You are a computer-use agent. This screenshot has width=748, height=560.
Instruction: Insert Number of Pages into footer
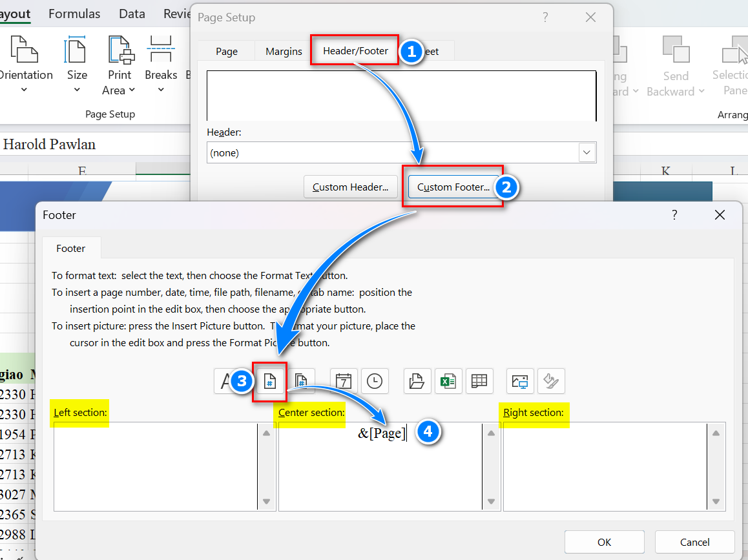coord(301,381)
